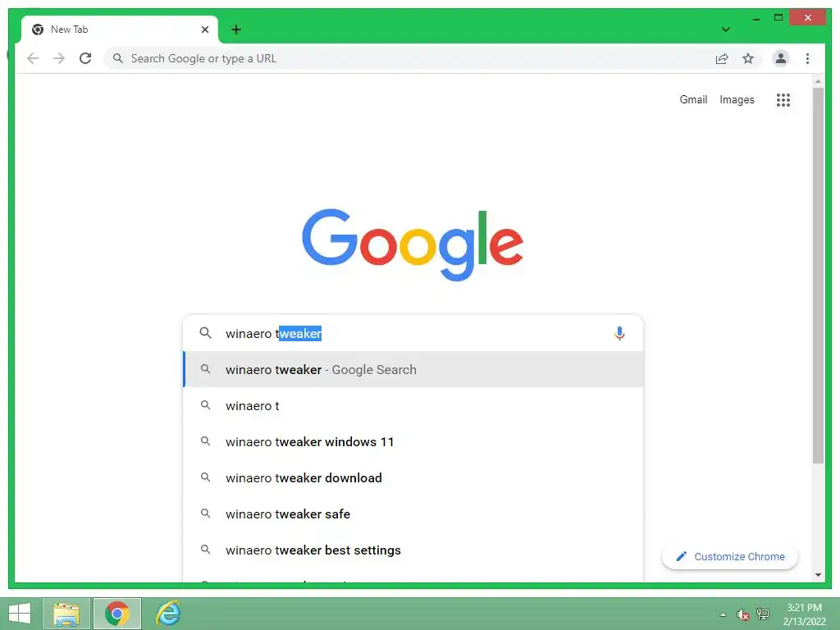The image size is (840, 630).
Task: Choose suggestion winaero tweaker - Google Search
Action: click(413, 370)
